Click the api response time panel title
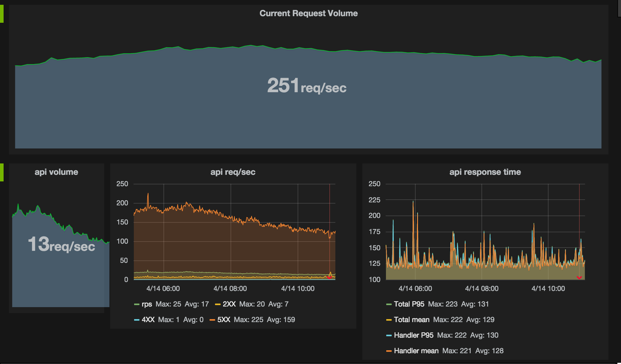This screenshot has height=364, width=621. point(485,172)
